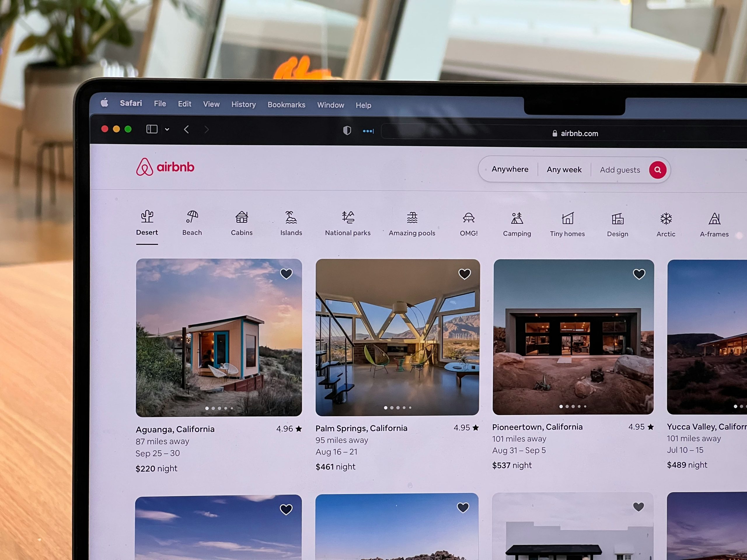The width and height of the screenshot is (747, 560).
Task: Toggle wishlist heart on Palm Springs listing
Action: [x=463, y=274]
